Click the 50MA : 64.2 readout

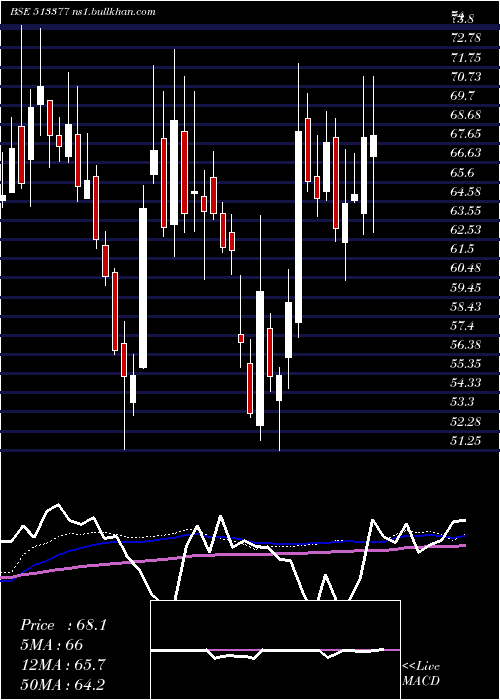[63, 684]
